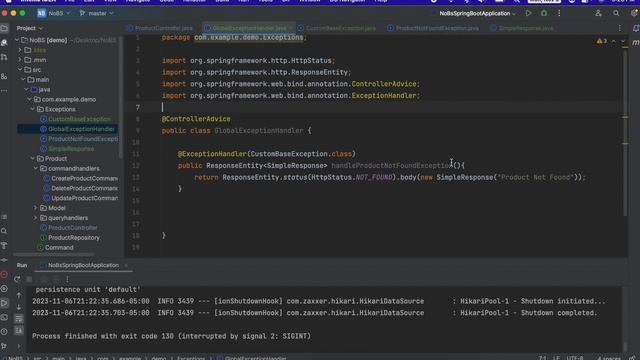Collapse the Product package

coord(33,158)
